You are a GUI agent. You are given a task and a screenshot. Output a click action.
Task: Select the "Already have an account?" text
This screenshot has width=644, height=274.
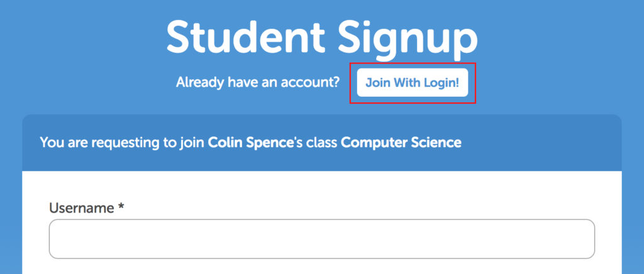coord(258,83)
